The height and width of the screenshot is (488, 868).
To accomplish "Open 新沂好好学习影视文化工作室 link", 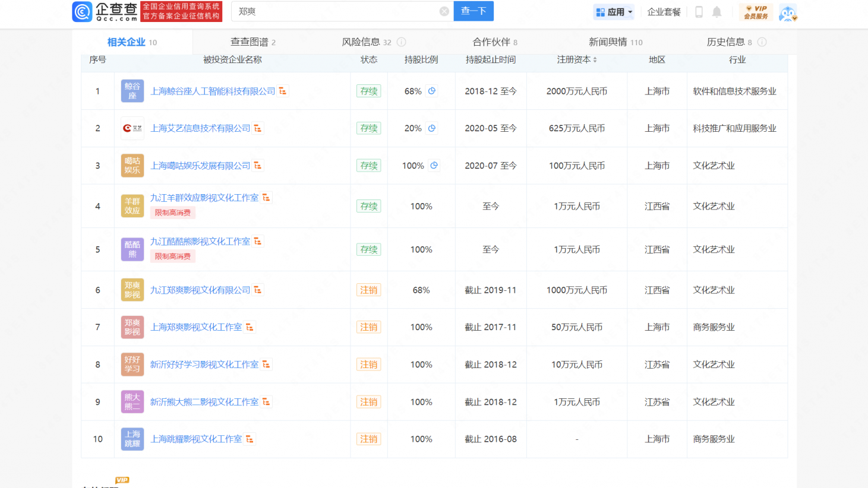I will (x=204, y=365).
